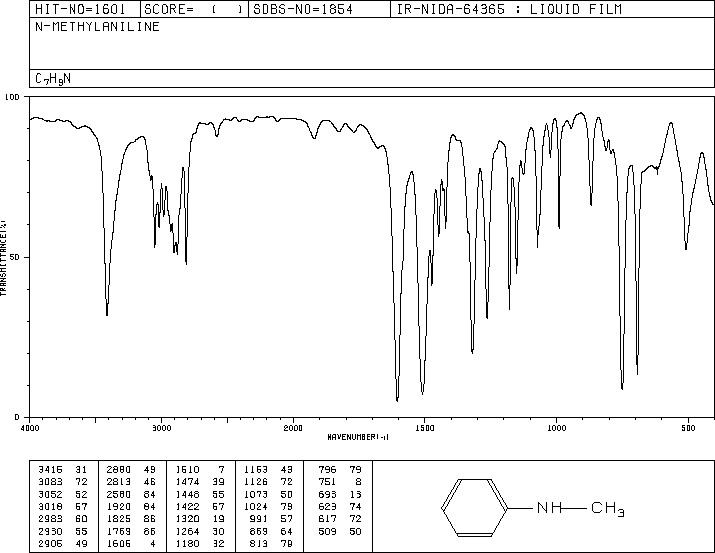Select peak table entry 1024
Image resolution: width=715 pixels, height=553 pixels.
click(256, 506)
